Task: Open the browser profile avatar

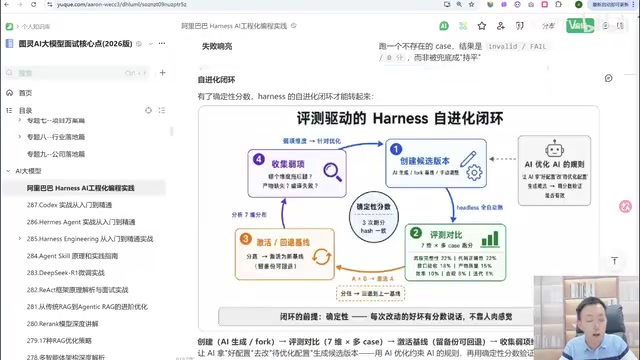Action: 578,4
